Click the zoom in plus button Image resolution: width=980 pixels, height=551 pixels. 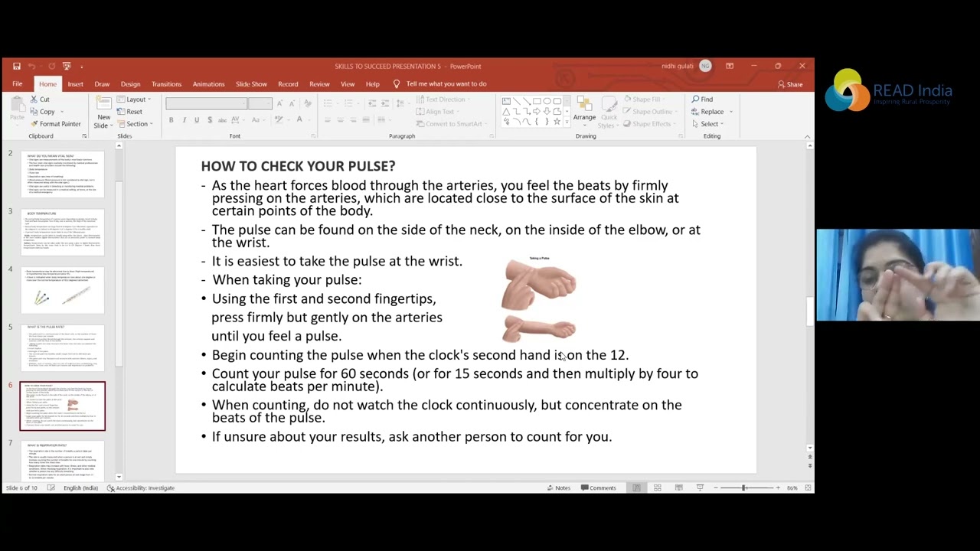pyautogui.click(x=778, y=487)
